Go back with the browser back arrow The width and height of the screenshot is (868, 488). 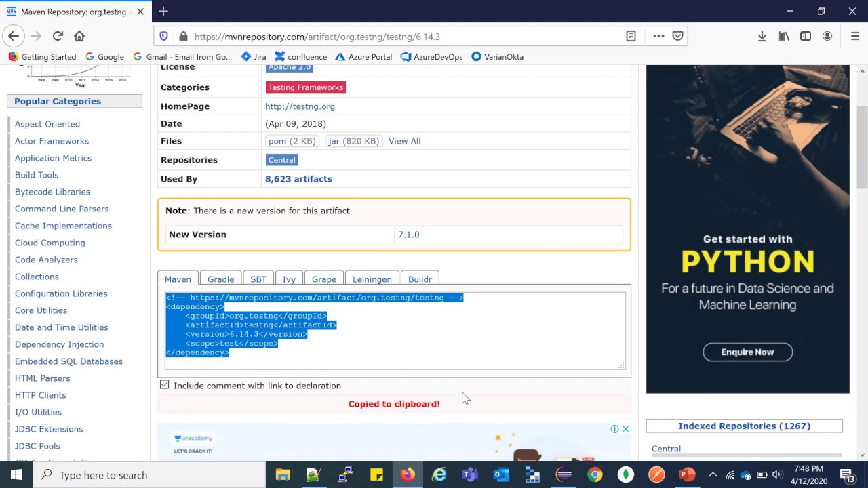pyautogui.click(x=14, y=37)
